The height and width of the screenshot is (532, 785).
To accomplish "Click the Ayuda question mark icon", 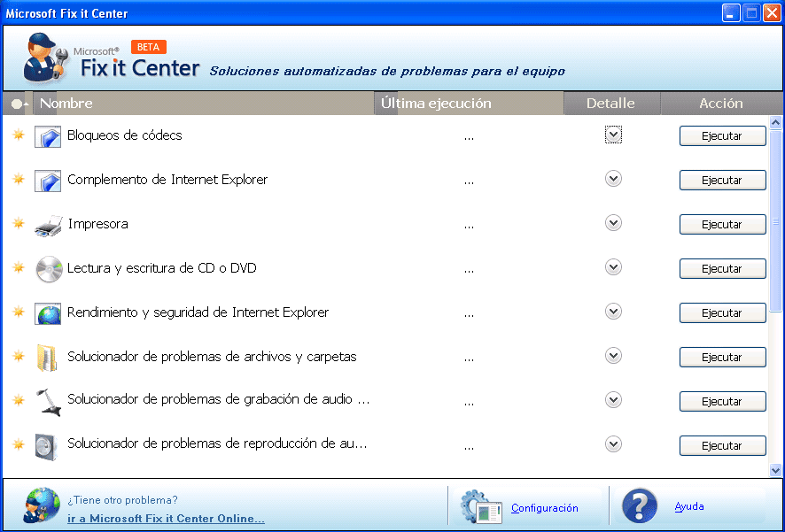I will [640, 506].
